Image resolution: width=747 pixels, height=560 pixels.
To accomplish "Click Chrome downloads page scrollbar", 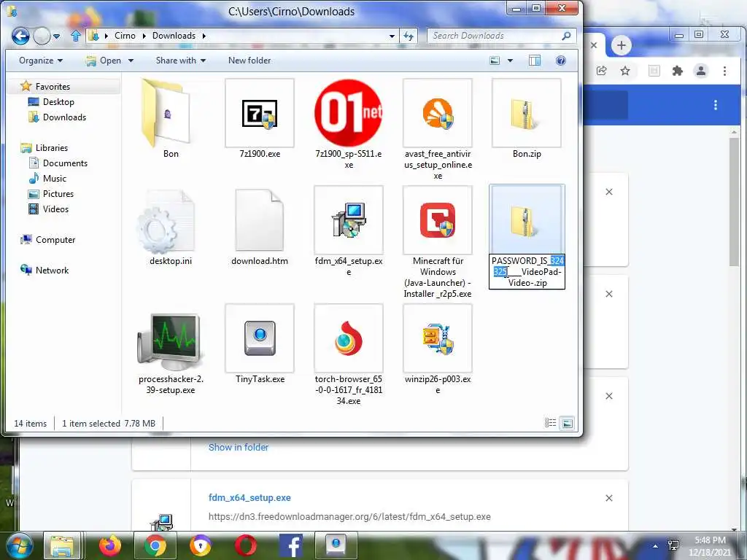I will tap(734, 203).
